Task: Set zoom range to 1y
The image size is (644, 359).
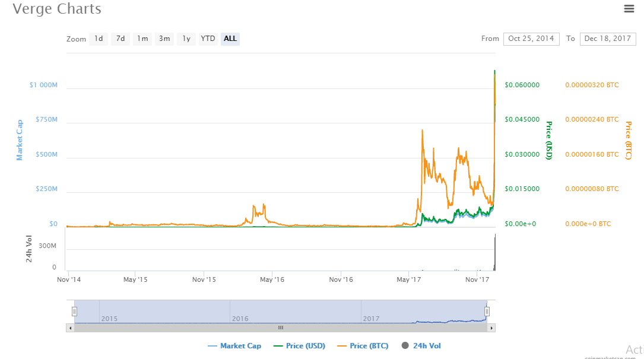Action: pyautogui.click(x=186, y=39)
